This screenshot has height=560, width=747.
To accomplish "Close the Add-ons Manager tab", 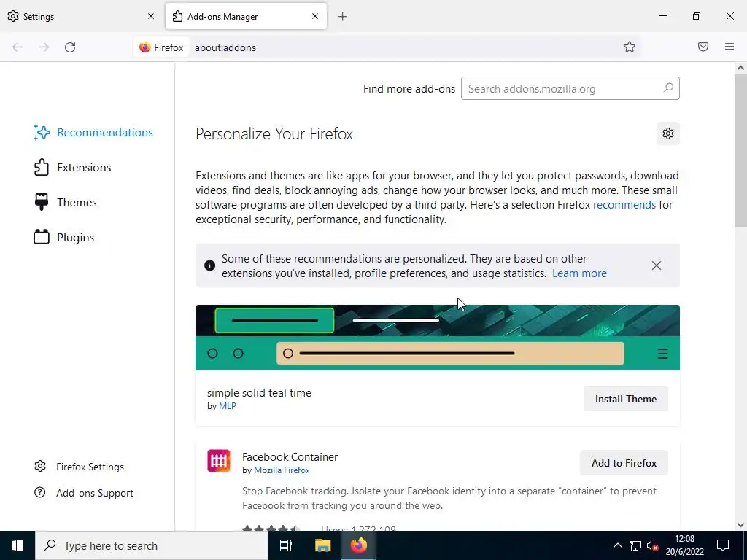I will pyautogui.click(x=315, y=16).
